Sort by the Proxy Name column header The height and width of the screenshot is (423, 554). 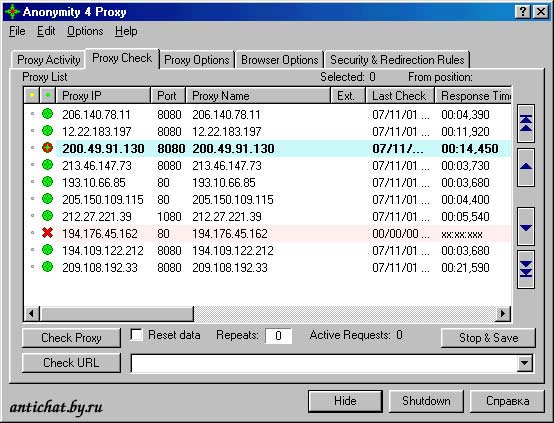[x=258, y=95]
